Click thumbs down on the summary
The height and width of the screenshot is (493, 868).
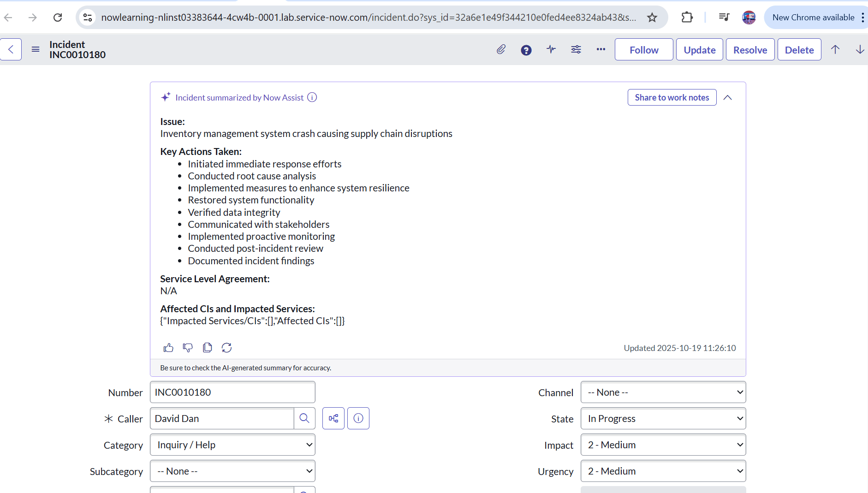click(x=188, y=348)
